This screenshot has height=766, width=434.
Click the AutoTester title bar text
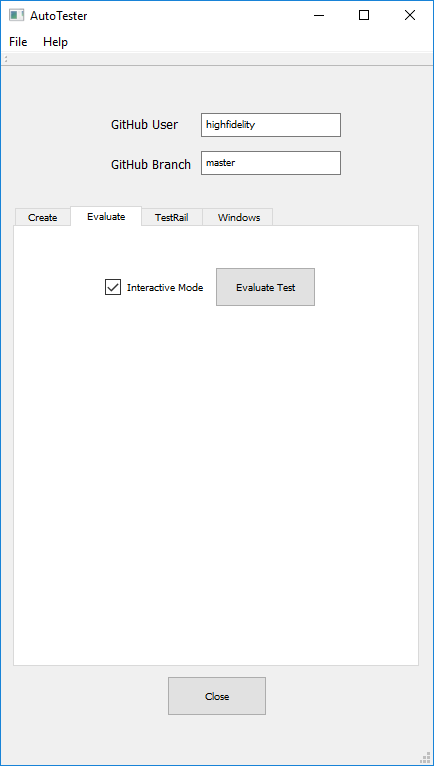click(x=59, y=16)
